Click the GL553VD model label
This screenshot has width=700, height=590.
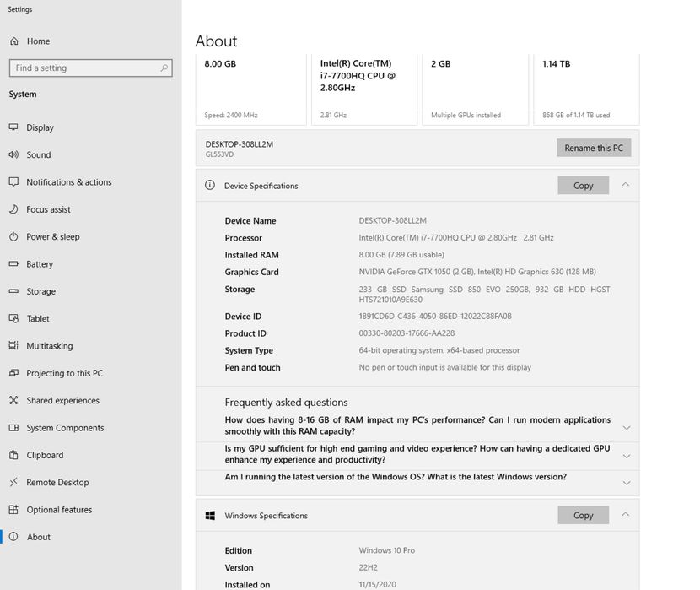tap(219, 154)
